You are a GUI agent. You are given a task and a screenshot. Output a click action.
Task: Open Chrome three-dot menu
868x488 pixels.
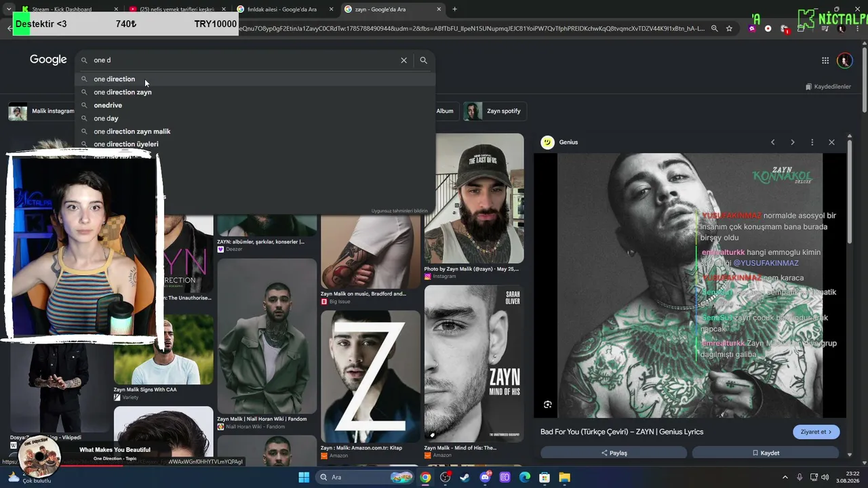click(856, 28)
